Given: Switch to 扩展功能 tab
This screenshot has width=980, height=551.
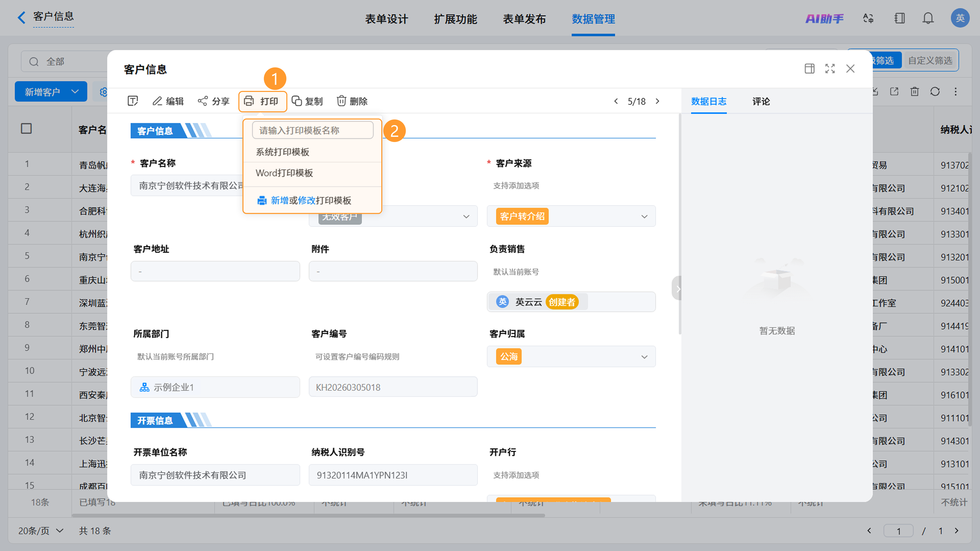Looking at the screenshot, I should 455,19.
